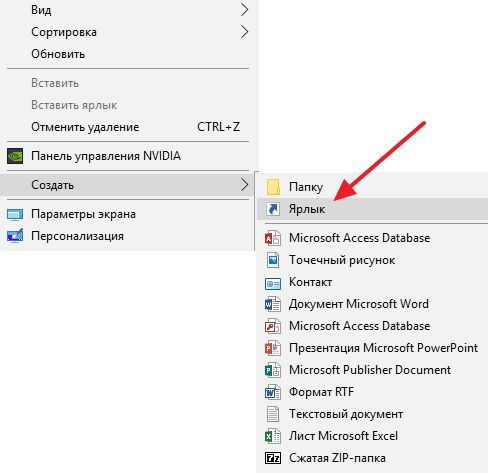Click the Word document icon

pyautogui.click(x=273, y=304)
